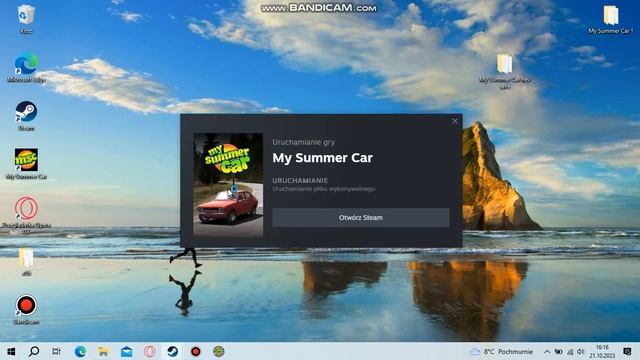Open the notification center icon
The width and height of the screenshot is (640, 360).
click(628, 351)
